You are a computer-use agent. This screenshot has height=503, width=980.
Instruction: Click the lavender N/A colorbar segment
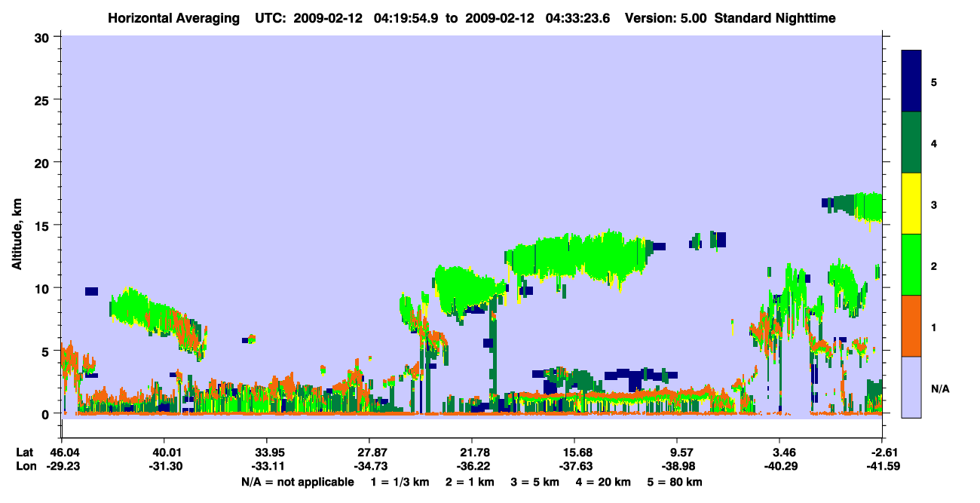[x=911, y=387]
